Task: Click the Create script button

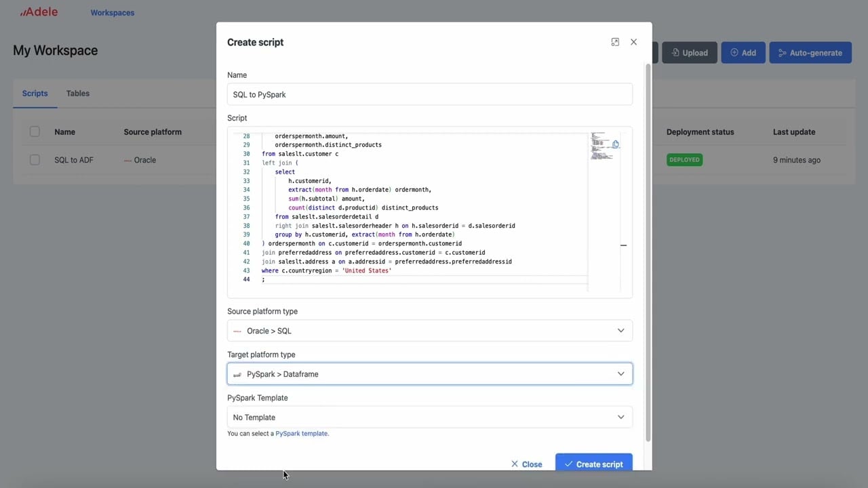Action: pos(594,464)
